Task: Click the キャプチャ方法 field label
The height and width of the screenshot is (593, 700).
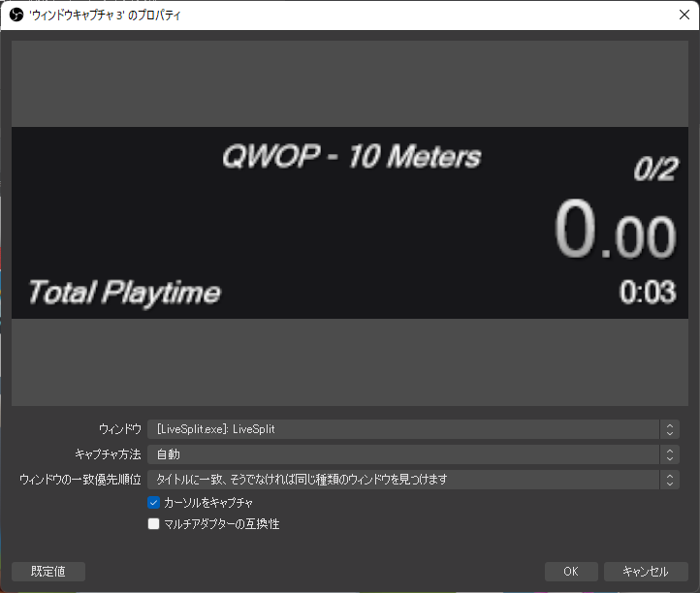Action: click(x=108, y=454)
